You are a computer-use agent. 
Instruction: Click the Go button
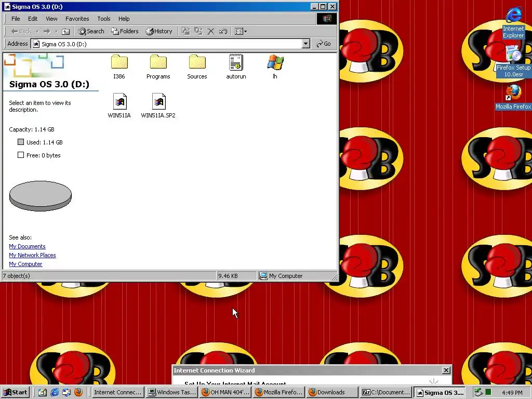[x=323, y=44]
